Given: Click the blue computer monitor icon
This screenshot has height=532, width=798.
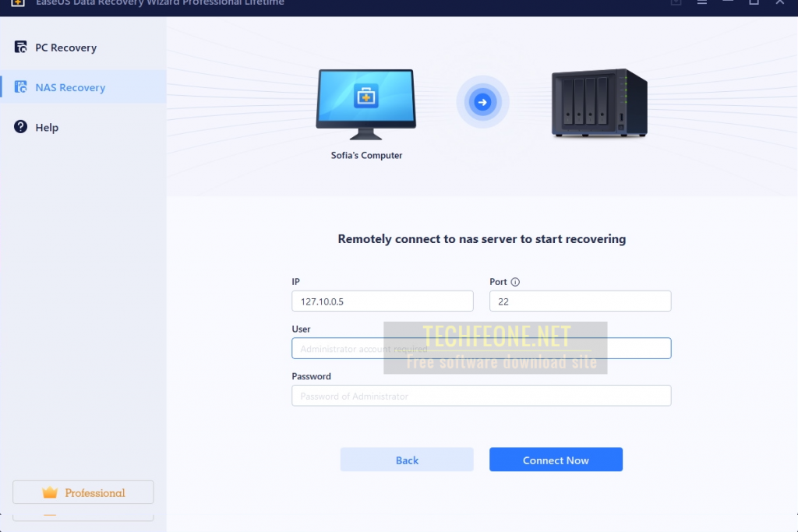Looking at the screenshot, I should pyautogui.click(x=366, y=104).
